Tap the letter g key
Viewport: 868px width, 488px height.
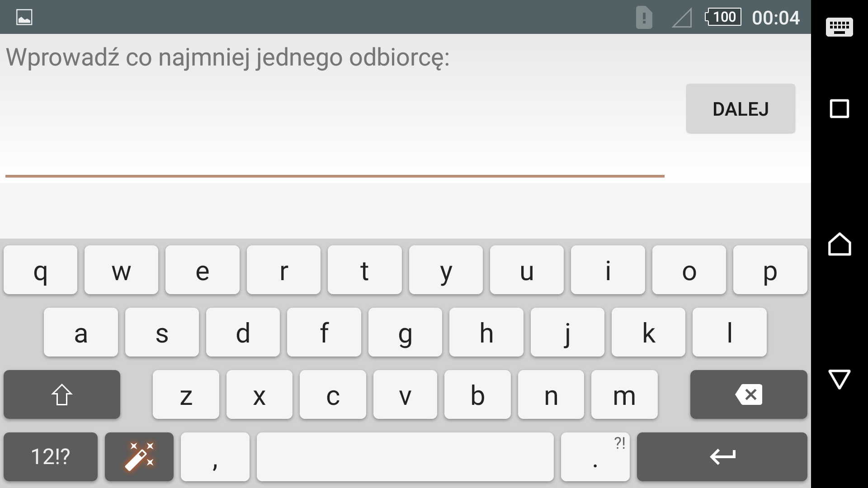pos(405,332)
